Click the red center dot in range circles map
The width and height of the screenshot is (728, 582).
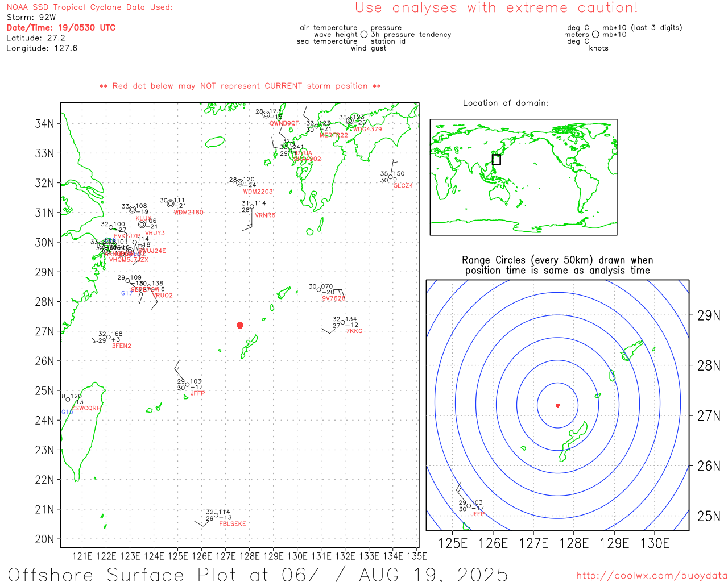(557, 405)
